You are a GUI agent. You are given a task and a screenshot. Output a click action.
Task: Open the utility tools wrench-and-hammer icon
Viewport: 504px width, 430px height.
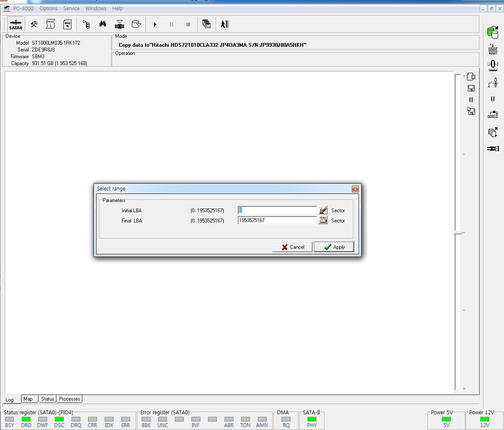(34, 24)
